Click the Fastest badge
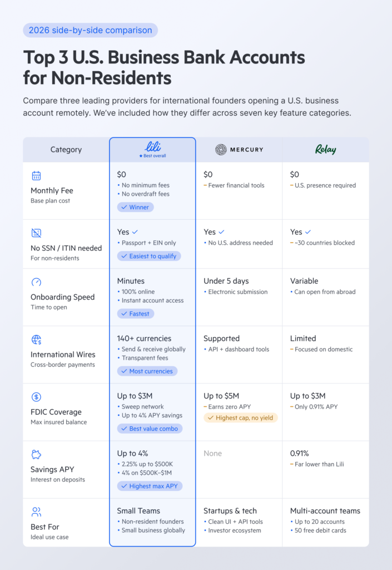Viewport: 392px width, 570px height. click(135, 314)
